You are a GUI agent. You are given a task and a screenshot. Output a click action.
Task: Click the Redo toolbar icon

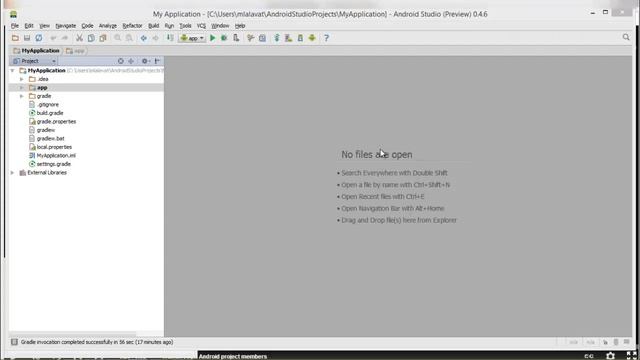click(64, 38)
